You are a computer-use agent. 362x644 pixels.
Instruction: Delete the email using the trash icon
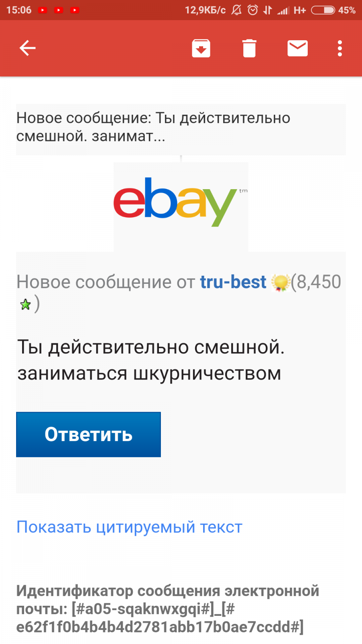click(x=249, y=48)
